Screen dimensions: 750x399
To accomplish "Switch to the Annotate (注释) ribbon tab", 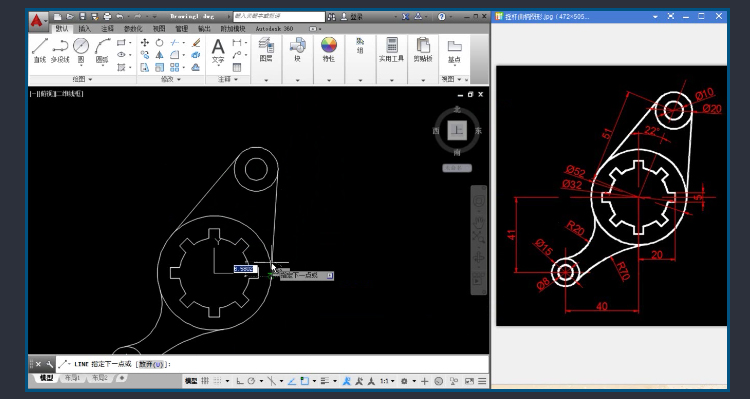I will click(108, 29).
